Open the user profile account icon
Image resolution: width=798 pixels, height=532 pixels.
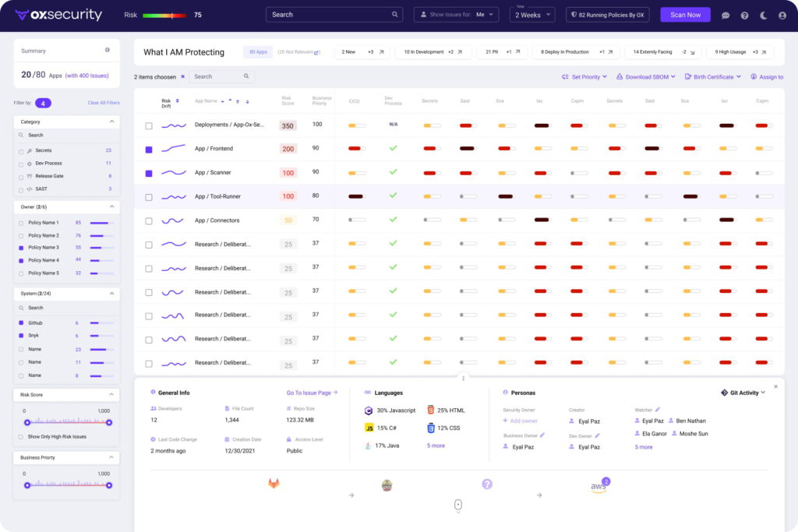tap(782, 15)
